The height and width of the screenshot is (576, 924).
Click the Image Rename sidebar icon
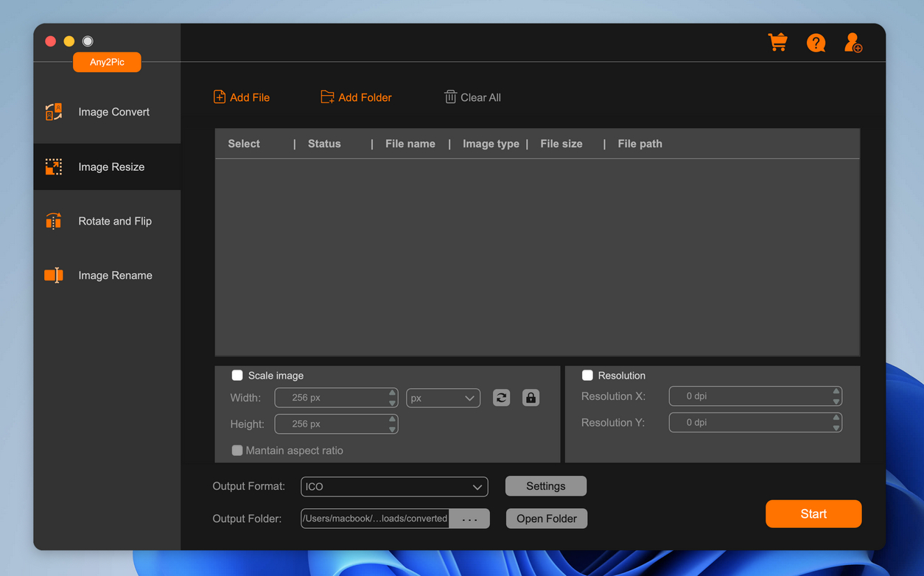[x=54, y=275]
